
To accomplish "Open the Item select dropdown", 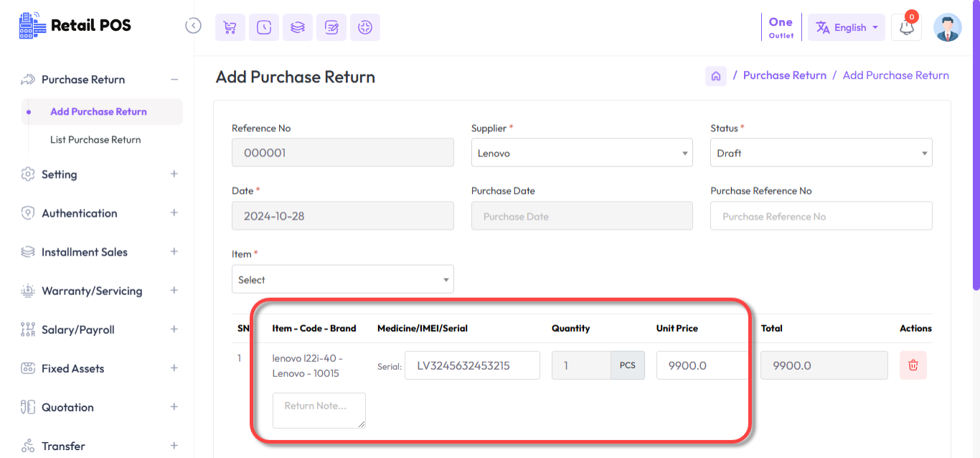I will tap(342, 279).
